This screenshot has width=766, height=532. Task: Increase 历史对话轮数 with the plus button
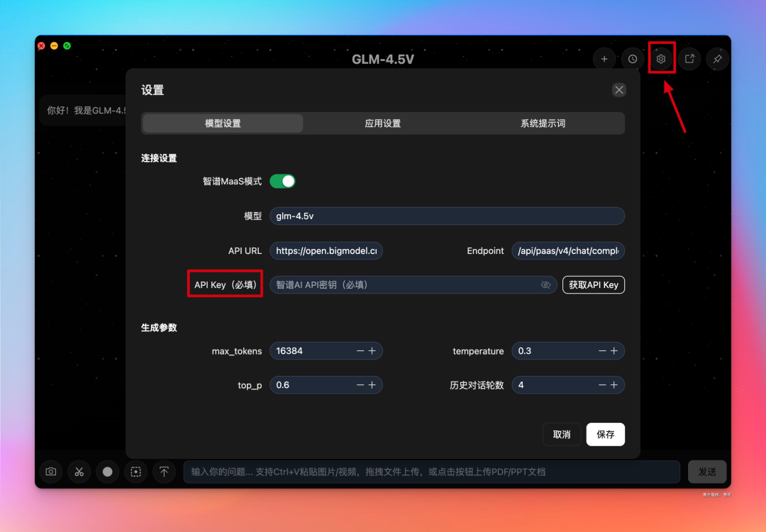pos(614,385)
